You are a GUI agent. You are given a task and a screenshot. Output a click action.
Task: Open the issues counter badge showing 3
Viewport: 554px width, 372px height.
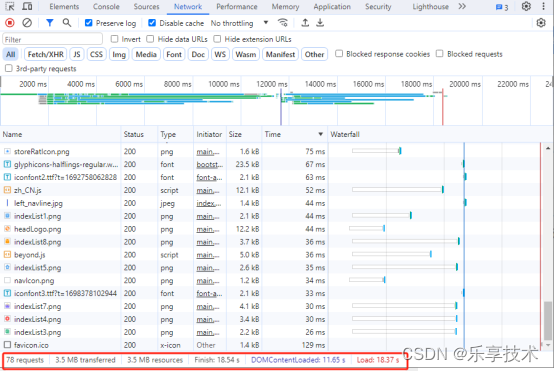(502, 7)
